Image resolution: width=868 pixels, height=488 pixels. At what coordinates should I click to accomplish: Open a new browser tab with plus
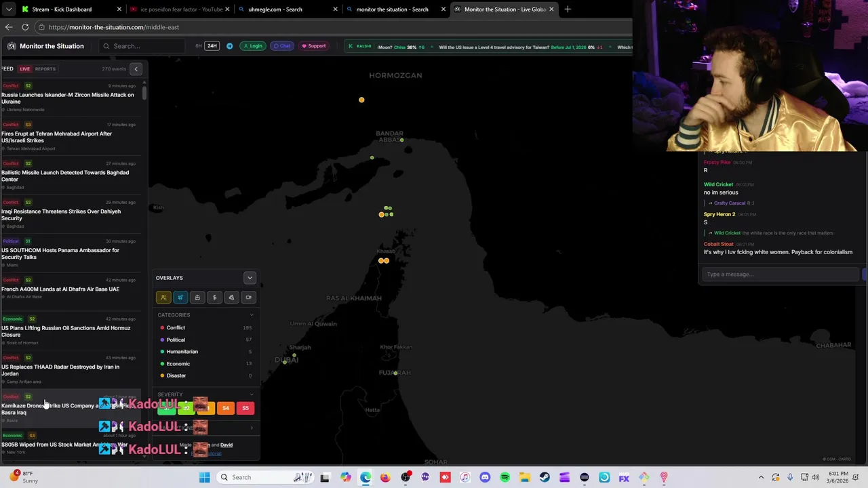[568, 9]
